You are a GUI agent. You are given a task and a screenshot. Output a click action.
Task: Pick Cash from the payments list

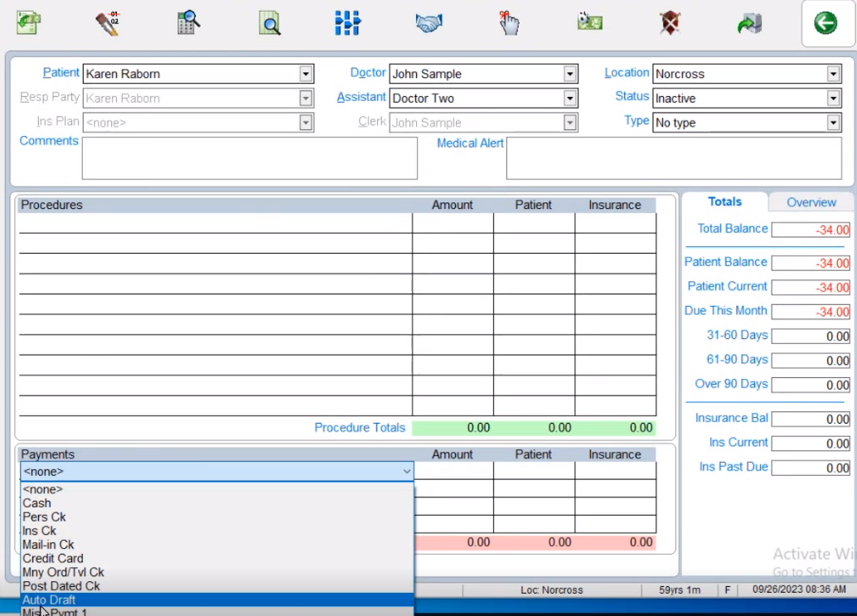point(37,503)
